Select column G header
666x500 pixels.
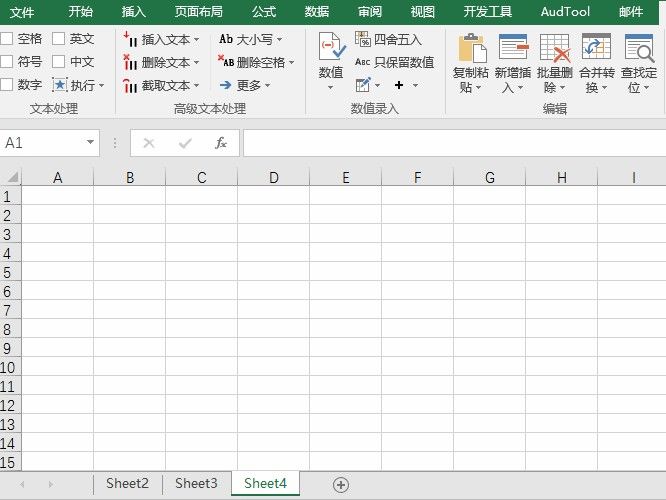click(x=490, y=177)
